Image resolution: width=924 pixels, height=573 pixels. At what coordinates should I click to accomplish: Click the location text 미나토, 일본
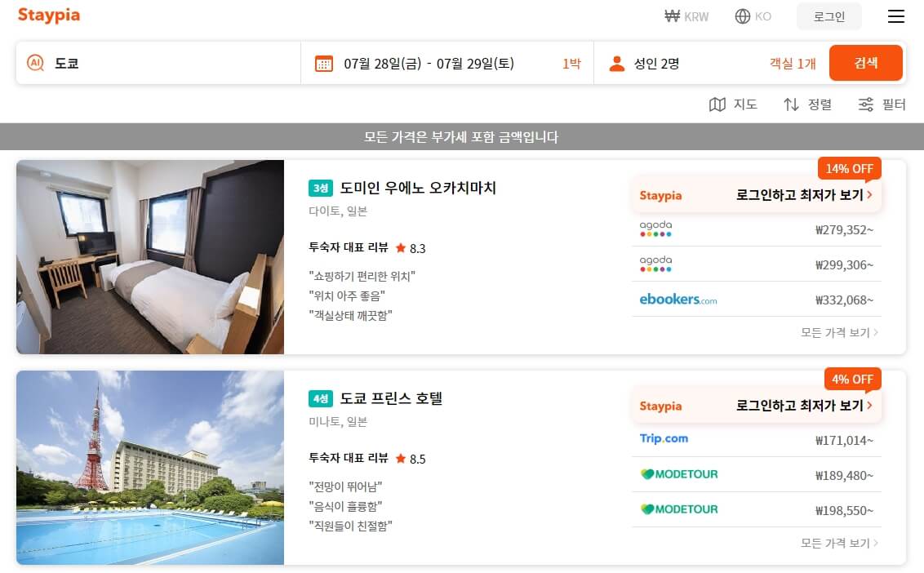[338, 421]
